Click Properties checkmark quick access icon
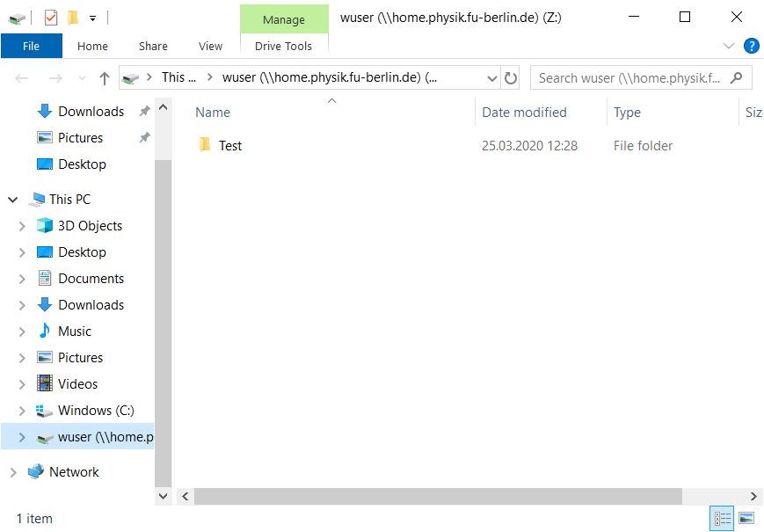Screen dimensions: 764x532 [51, 18]
